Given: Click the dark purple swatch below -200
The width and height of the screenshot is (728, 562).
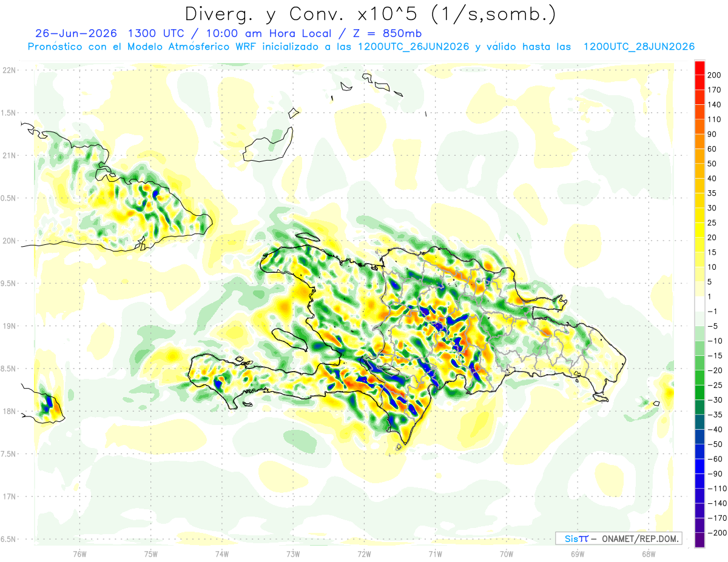Looking at the screenshot, I should [x=699, y=540].
